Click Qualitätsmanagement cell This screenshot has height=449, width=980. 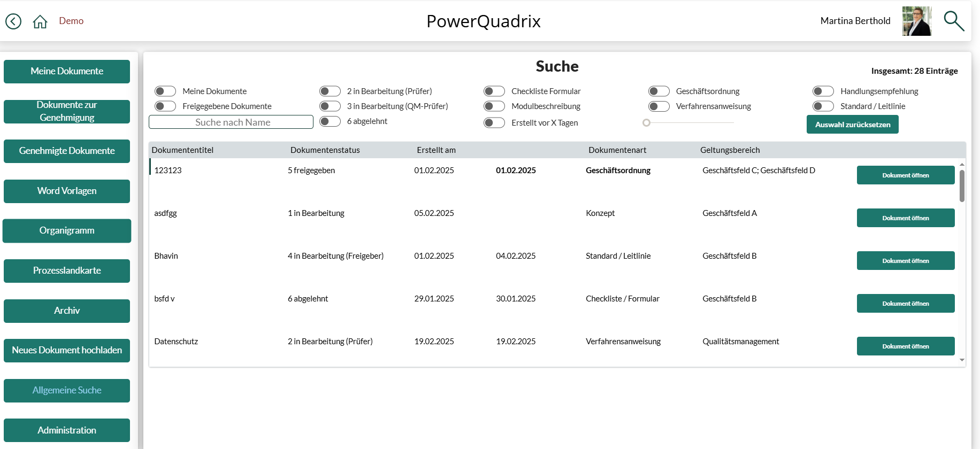pyautogui.click(x=741, y=342)
